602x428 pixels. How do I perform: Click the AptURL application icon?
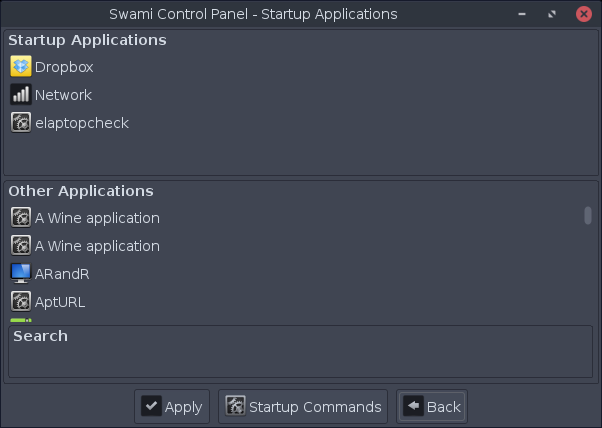tap(21, 301)
